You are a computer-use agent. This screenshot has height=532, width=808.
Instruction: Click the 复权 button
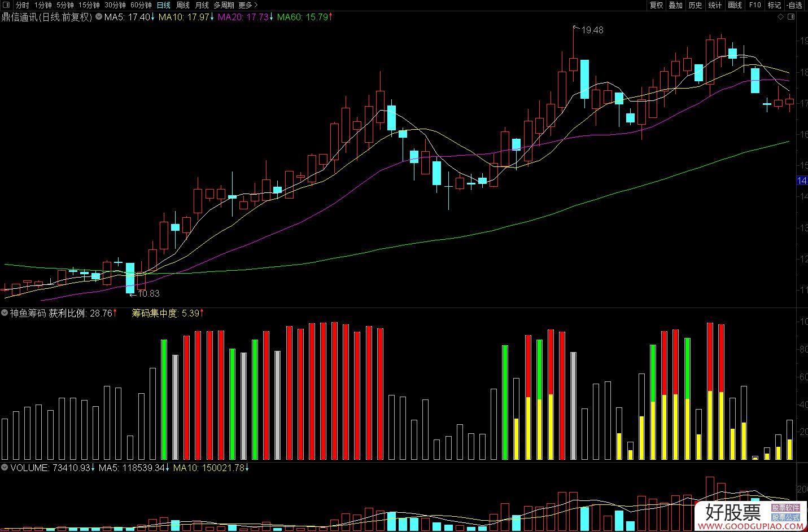[x=656, y=5]
